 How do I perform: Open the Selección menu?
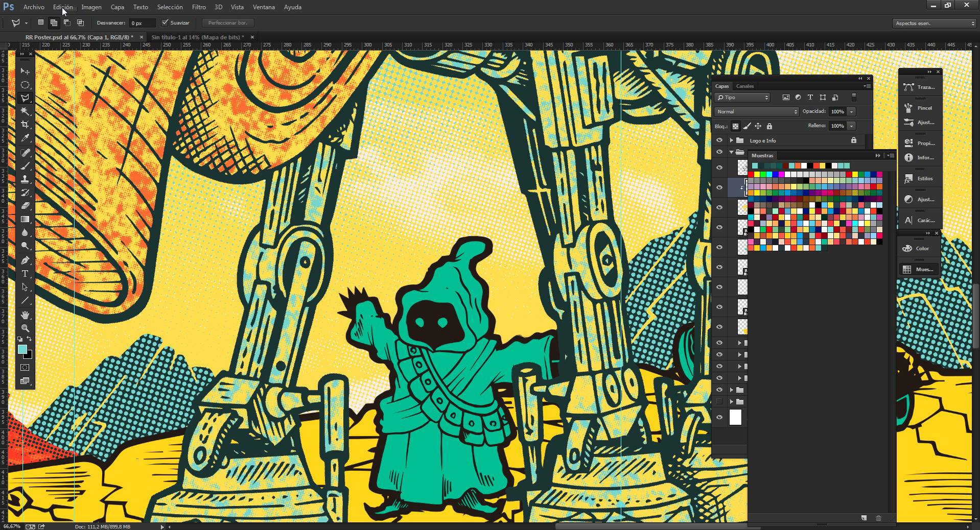tap(170, 7)
